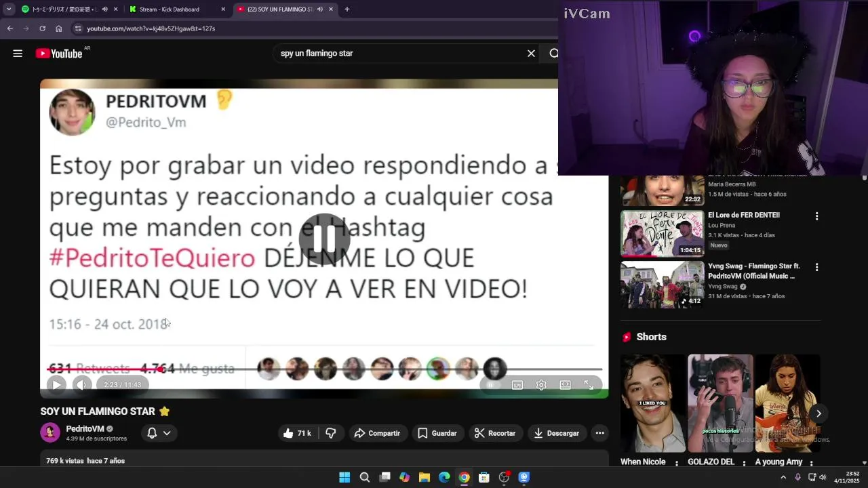
Task: Open Microsoft Store from taskbar
Action: (x=484, y=477)
